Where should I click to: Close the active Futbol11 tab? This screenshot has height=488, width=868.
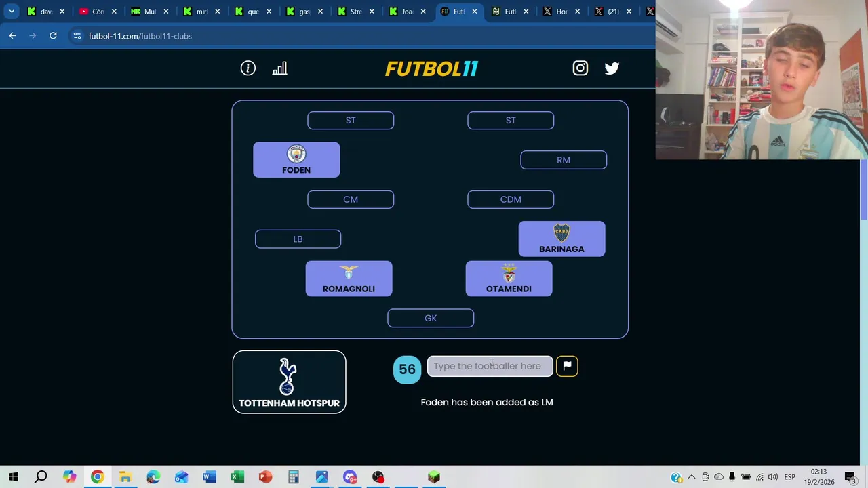(474, 12)
